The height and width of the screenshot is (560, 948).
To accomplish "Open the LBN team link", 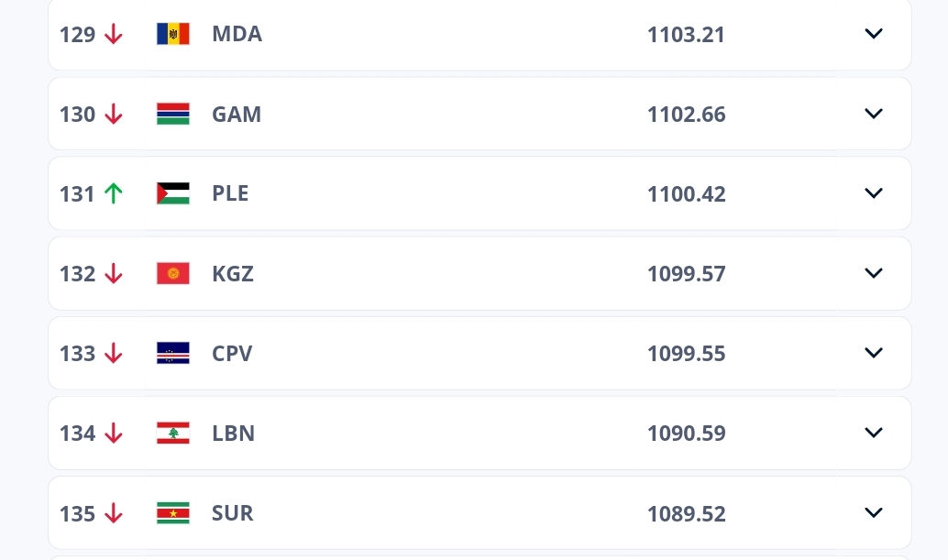I will [233, 433].
